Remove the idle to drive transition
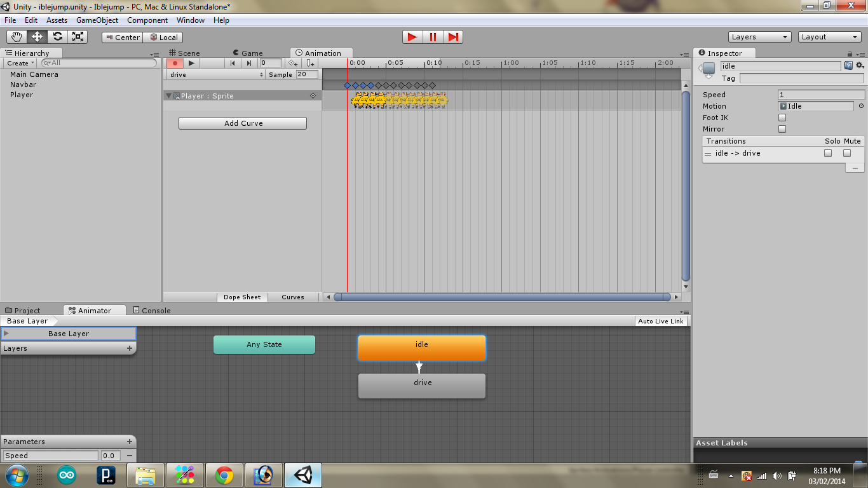The image size is (868, 488). tap(855, 168)
